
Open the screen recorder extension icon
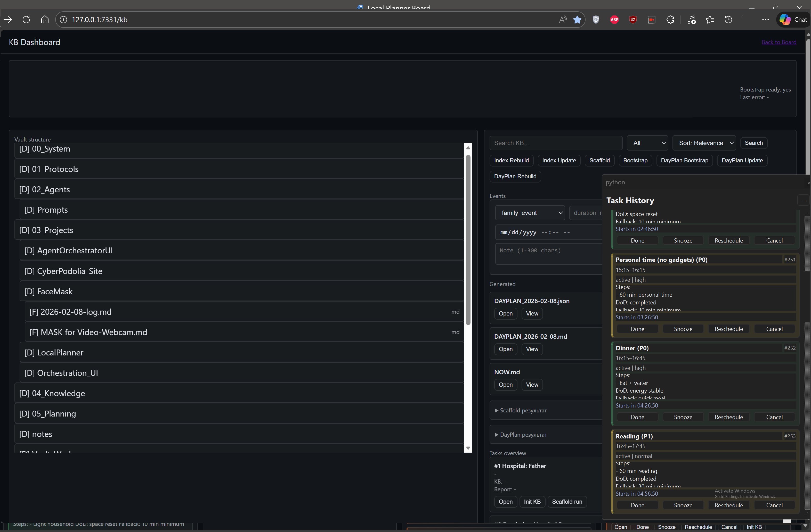click(651, 19)
